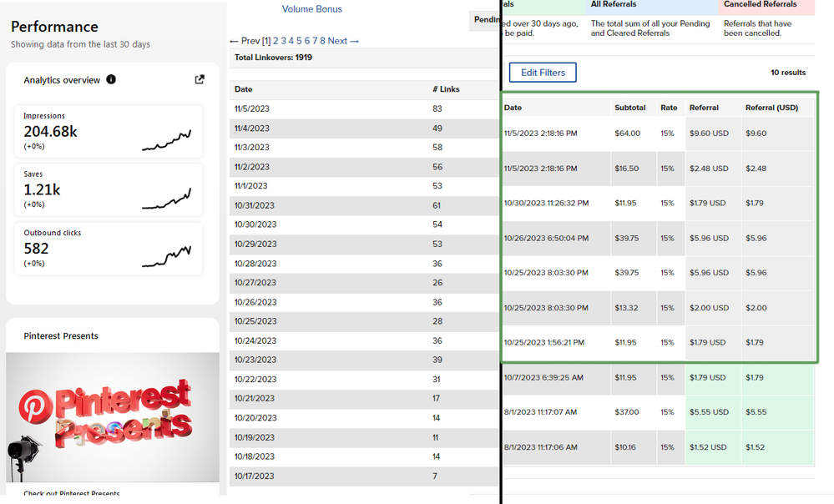Select the Cancelled Referrals tab
The height and width of the screenshot is (504, 834).
759,5
